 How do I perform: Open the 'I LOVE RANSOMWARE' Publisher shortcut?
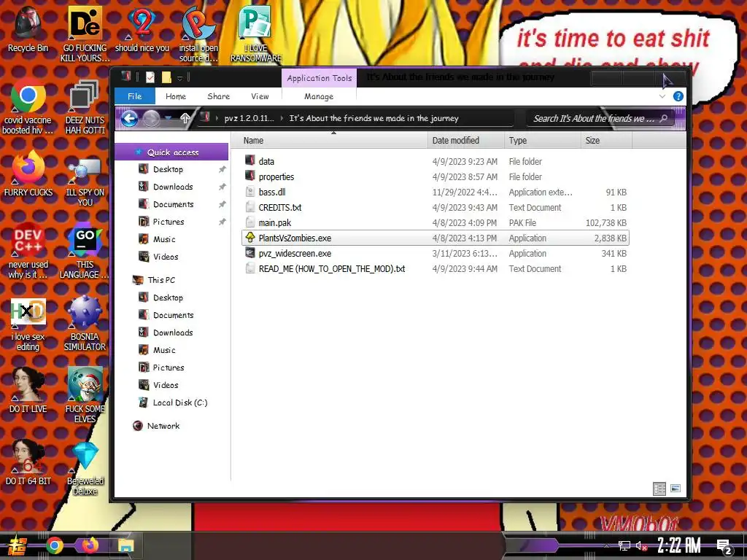(256, 34)
